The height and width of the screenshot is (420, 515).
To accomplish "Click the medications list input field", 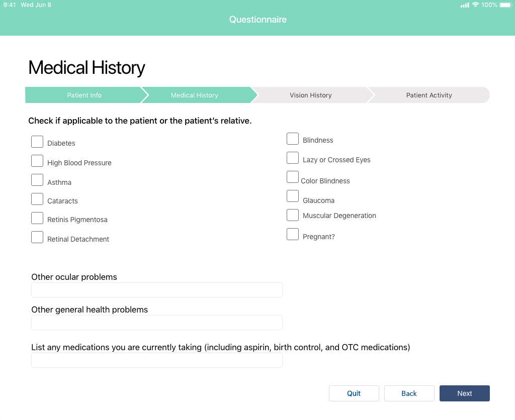I will coord(157,360).
